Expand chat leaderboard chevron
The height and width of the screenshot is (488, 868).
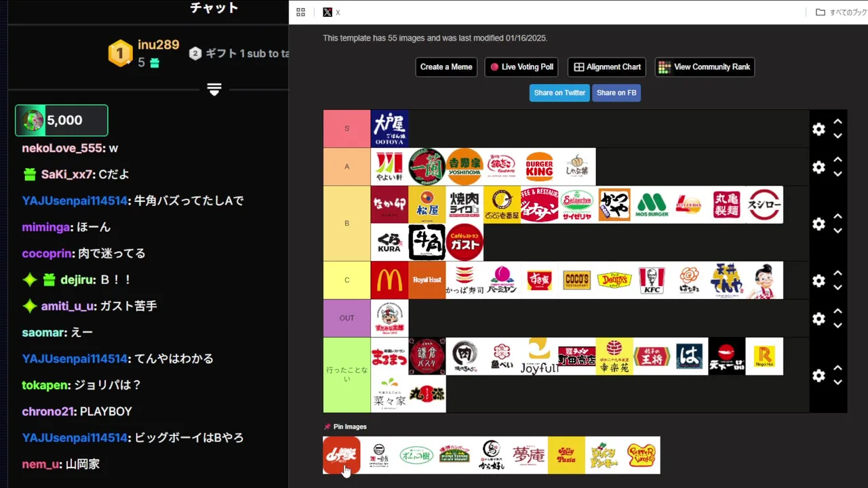[214, 89]
